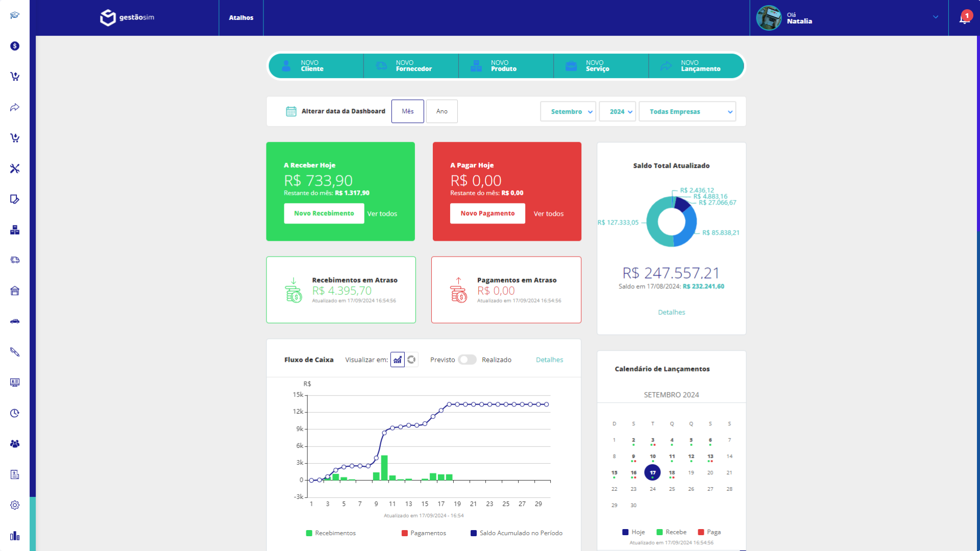
Task: Click Novo Recebimento button
Action: click(x=324, y=213)
